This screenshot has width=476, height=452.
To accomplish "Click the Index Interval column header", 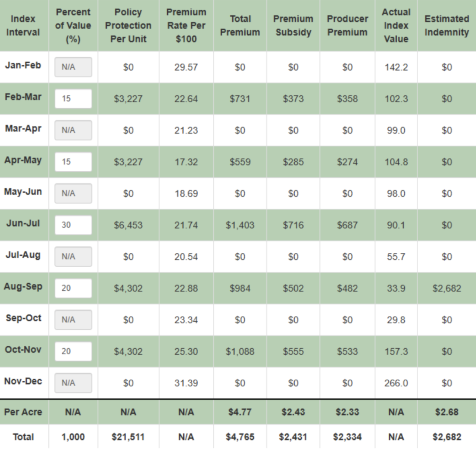I will (23, 25).
